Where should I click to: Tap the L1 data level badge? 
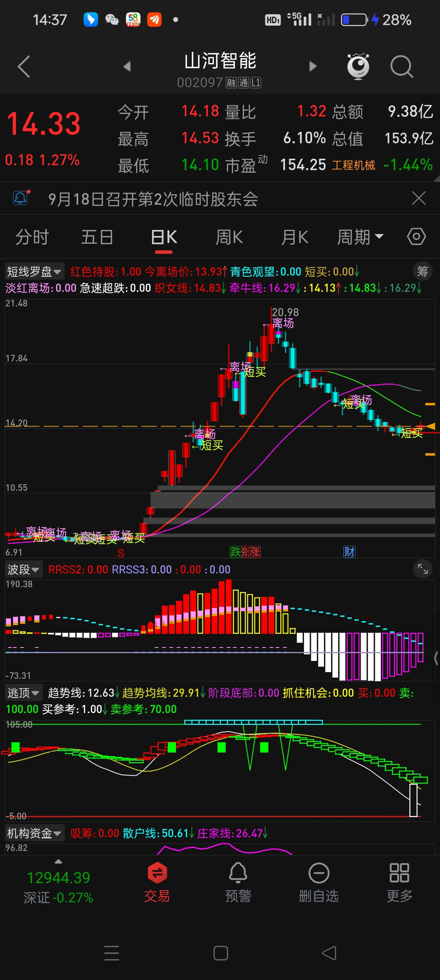(255, 83)
